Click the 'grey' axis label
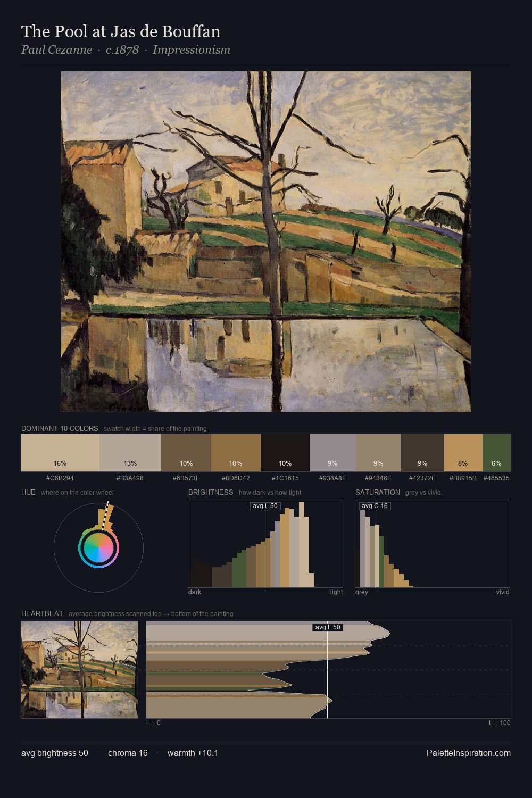 [x=362, y=592]
